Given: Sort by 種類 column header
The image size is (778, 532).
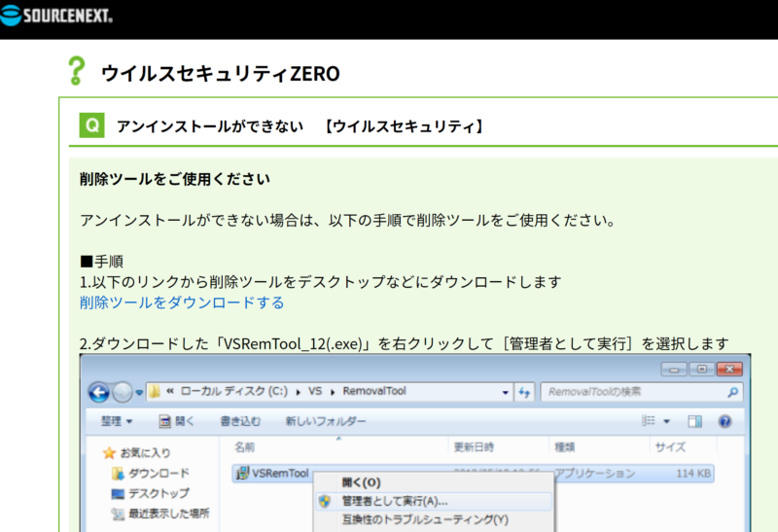Looking at the screenshot, I should click(564, 447).
